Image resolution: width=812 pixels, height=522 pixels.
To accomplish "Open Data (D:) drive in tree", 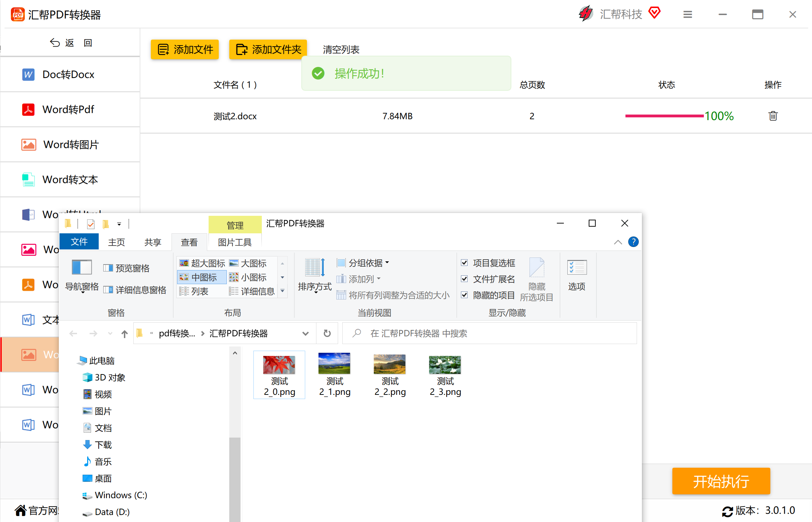I will point(106,512).
